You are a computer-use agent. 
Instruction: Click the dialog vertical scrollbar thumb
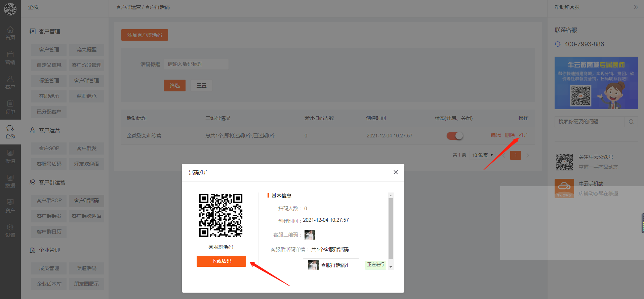[391, 228]
